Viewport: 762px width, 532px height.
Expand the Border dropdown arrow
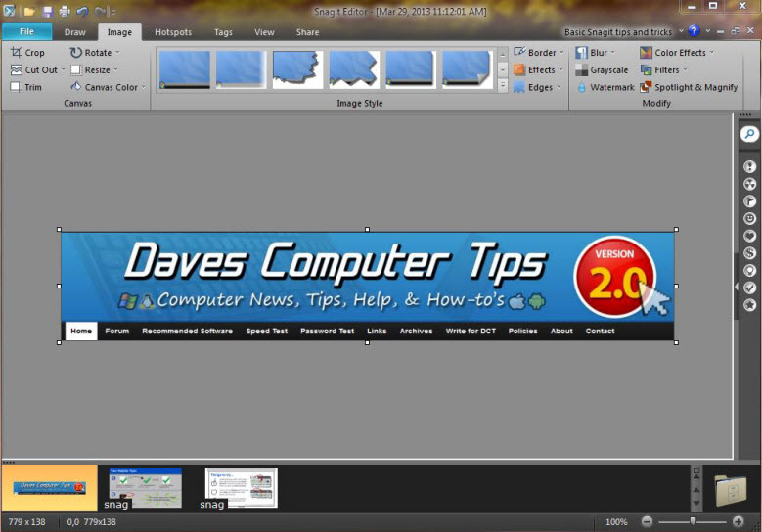pos(561,53)
